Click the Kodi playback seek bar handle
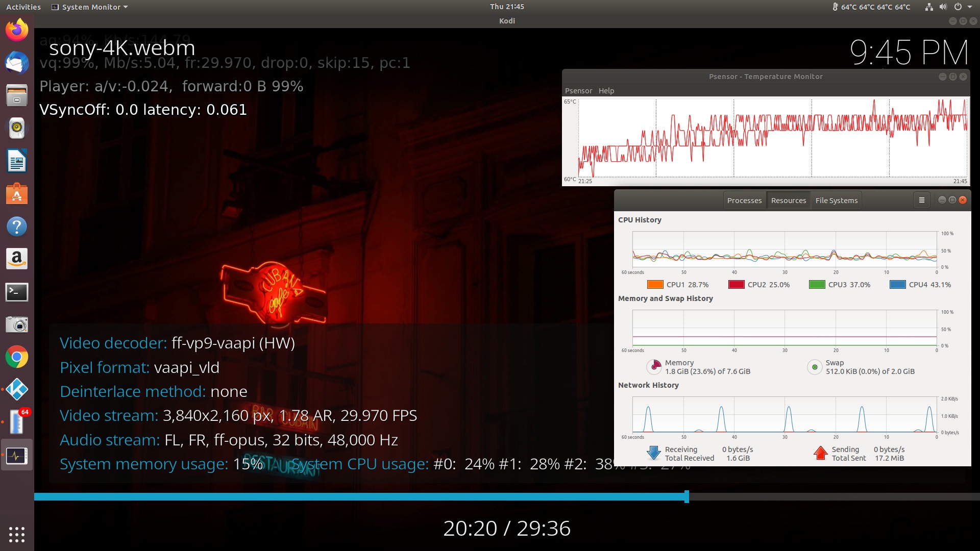The height and width of the screenshot is (551, 980). (687, 496)
